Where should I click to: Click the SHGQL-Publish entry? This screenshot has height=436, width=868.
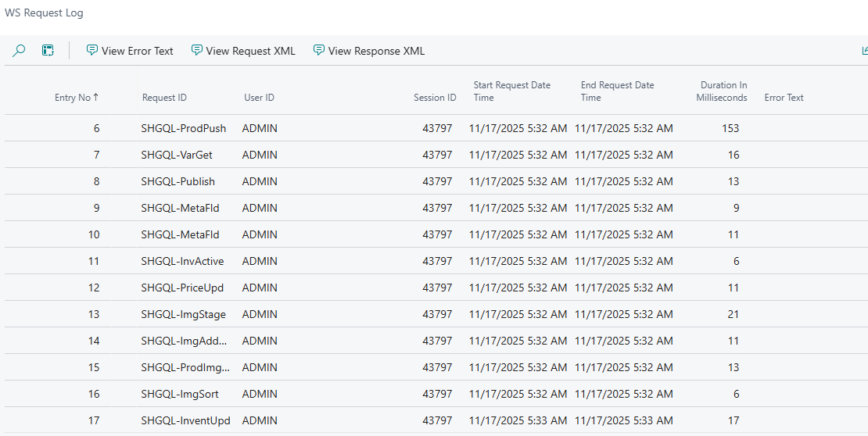click(178, 181)
